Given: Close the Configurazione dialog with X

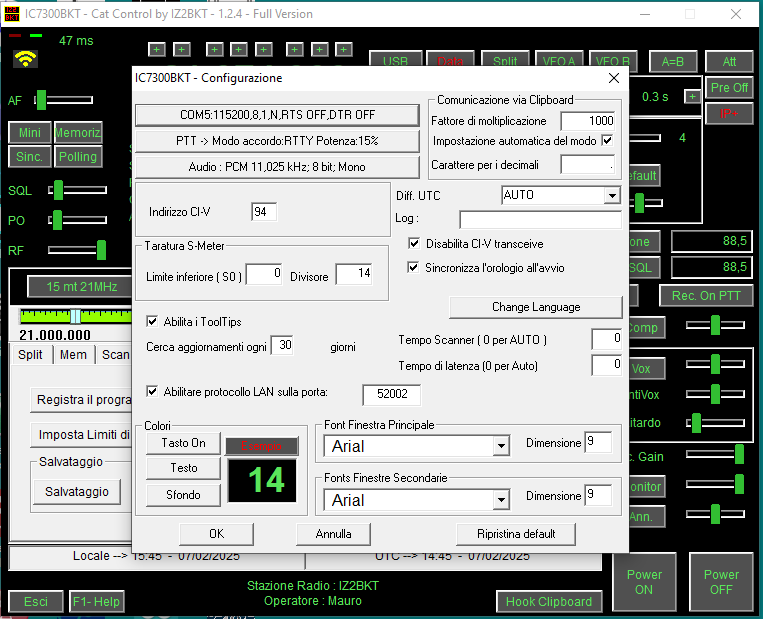Looking at the screenshot, I should tap(614, 78).
